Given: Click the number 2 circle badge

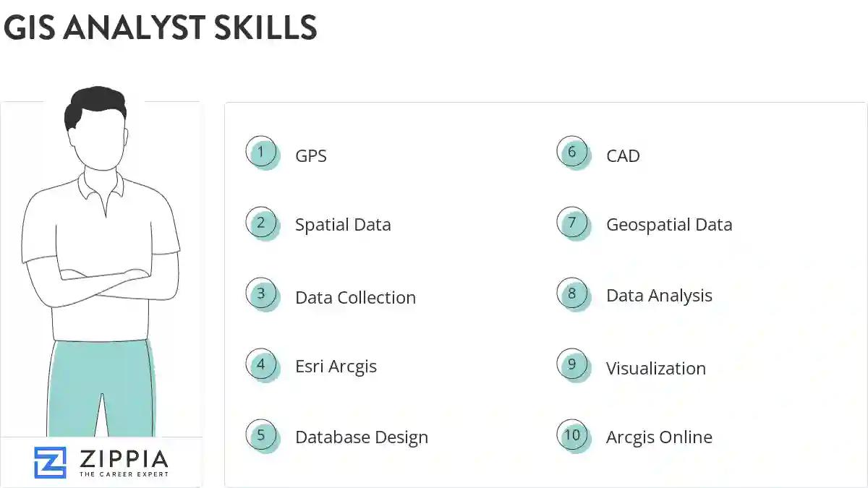Looking at the screenshot, I should tap(261, 223).
